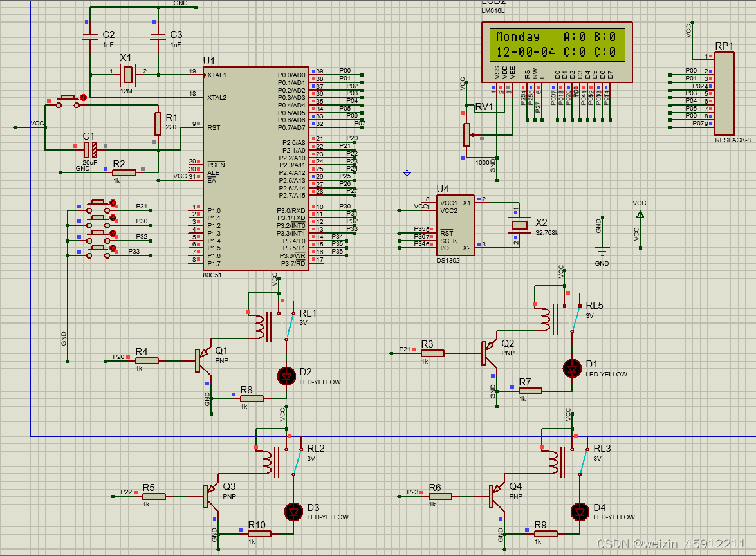Push the button wired to P33

[x=98, y=252]
